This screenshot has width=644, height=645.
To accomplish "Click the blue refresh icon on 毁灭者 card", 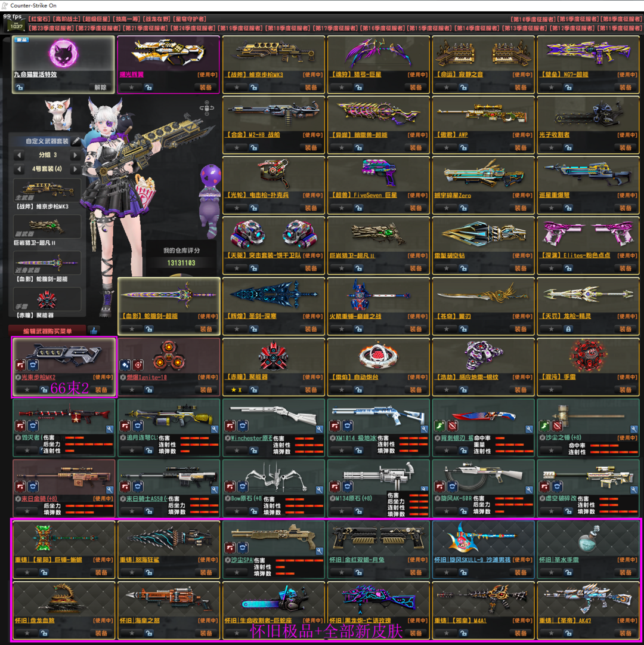I will pyautogui.click(x=33, y=426).
